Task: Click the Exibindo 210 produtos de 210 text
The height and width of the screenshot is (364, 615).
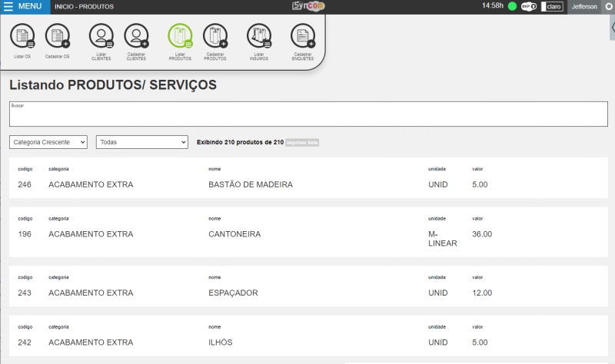Action: (x=240, y=142)
